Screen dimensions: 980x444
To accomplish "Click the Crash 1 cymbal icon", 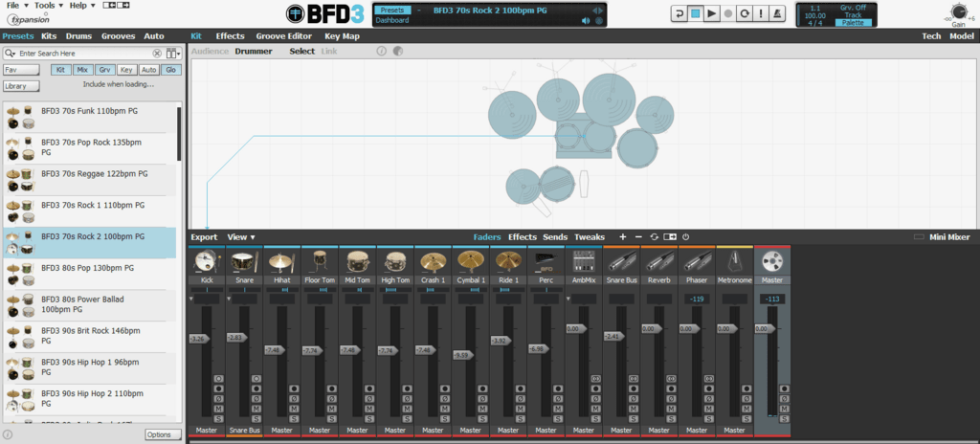I will (x=434, y=261).
